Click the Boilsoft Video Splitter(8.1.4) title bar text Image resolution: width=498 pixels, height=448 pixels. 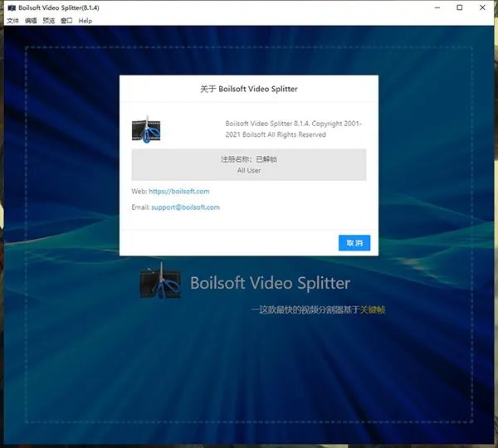click(59, 8)
